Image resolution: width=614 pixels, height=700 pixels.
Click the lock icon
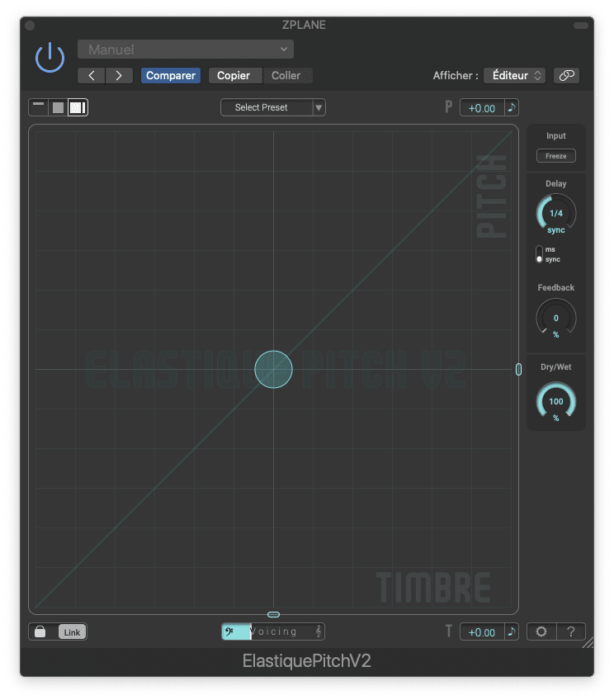point(40,631)
